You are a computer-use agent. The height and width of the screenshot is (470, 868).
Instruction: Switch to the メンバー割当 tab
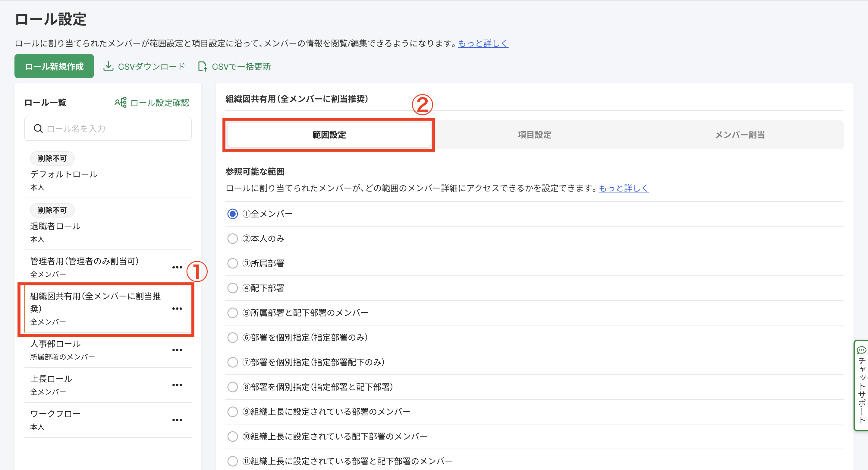pyautogui.click(x=740, y=135)
